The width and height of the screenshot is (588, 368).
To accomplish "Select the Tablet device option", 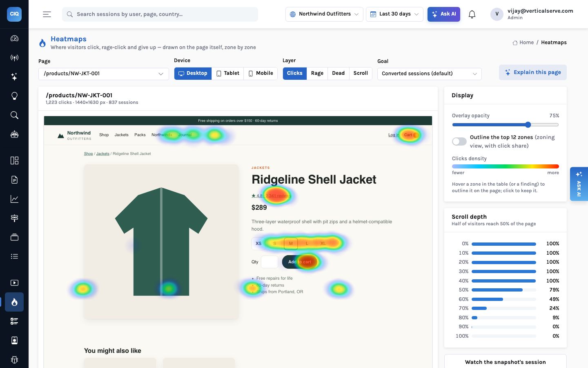I will [228, 73].
